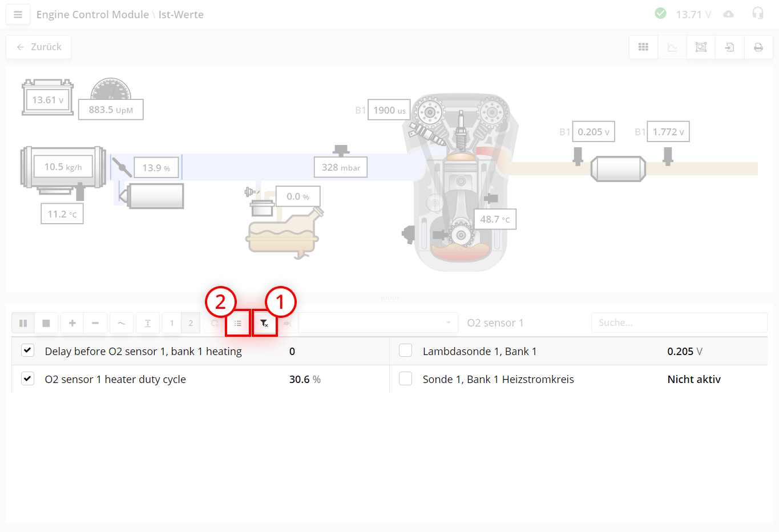This screenshot has width=779, height=532.
Task: Click the printer icon
Action: 758,47
